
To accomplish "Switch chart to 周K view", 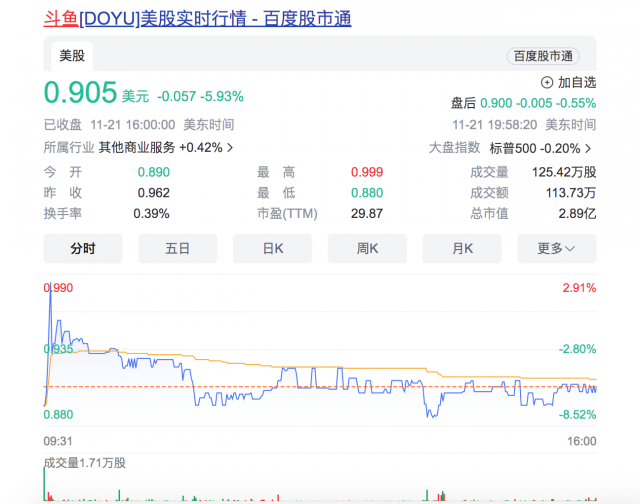I will coord(367,248).
